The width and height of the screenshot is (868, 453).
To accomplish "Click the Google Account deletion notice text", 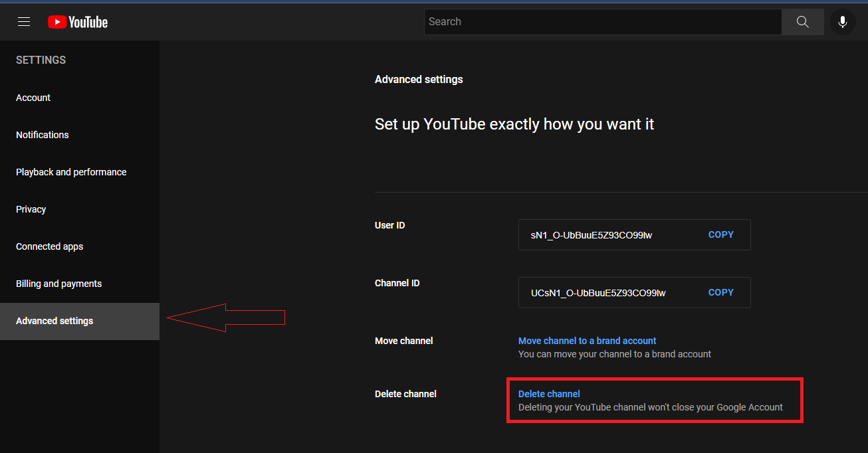I will (x=651, y=407).
